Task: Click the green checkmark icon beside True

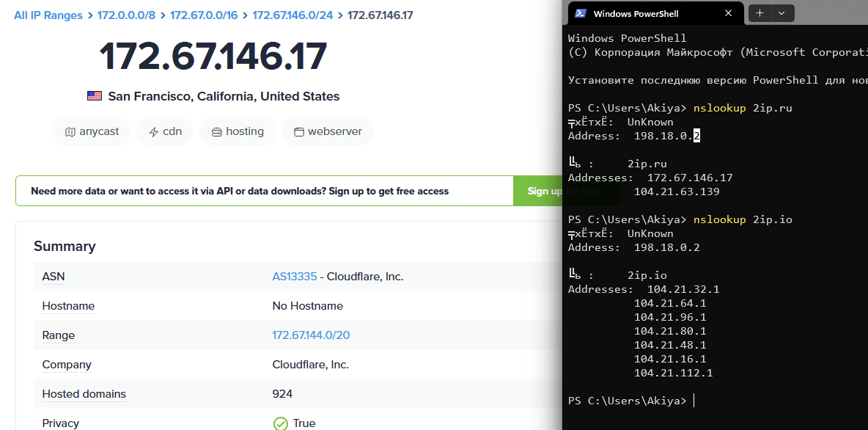Action: coord(281,423)
